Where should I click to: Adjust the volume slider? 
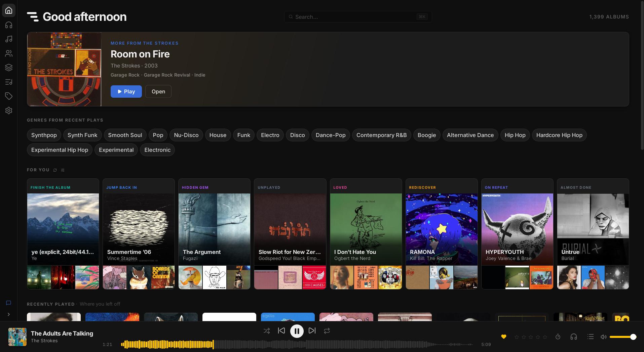point(622,337)
